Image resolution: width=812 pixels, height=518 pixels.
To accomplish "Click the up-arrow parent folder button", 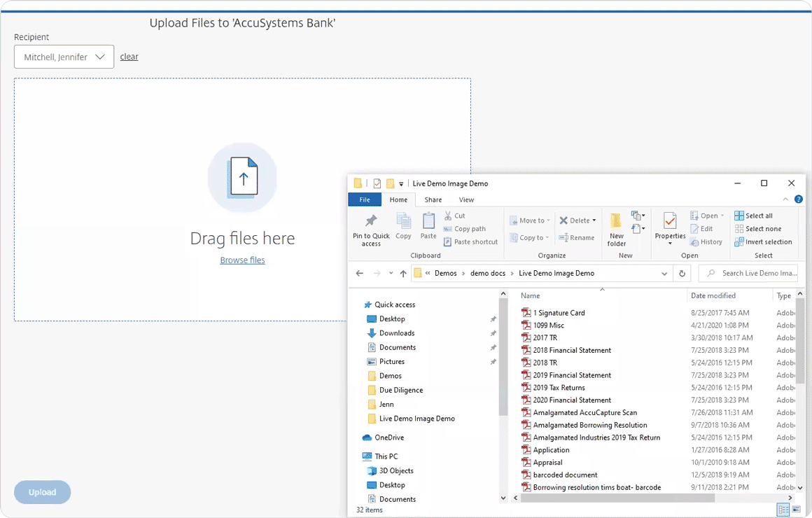I will [x=403, y=274].
